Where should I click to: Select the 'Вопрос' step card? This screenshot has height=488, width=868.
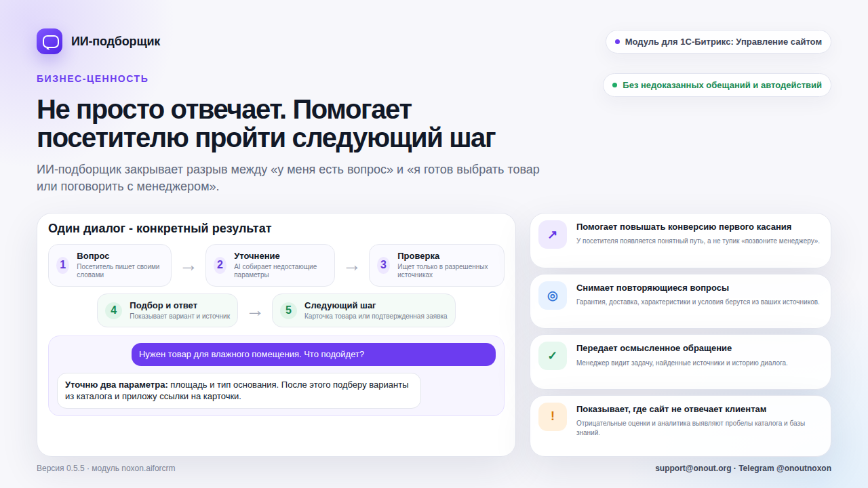tap(110, 265)
